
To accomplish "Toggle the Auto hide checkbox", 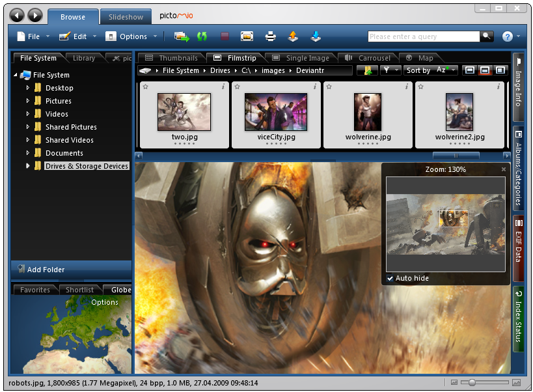I will pyautogui.click(x=390, y=279).
